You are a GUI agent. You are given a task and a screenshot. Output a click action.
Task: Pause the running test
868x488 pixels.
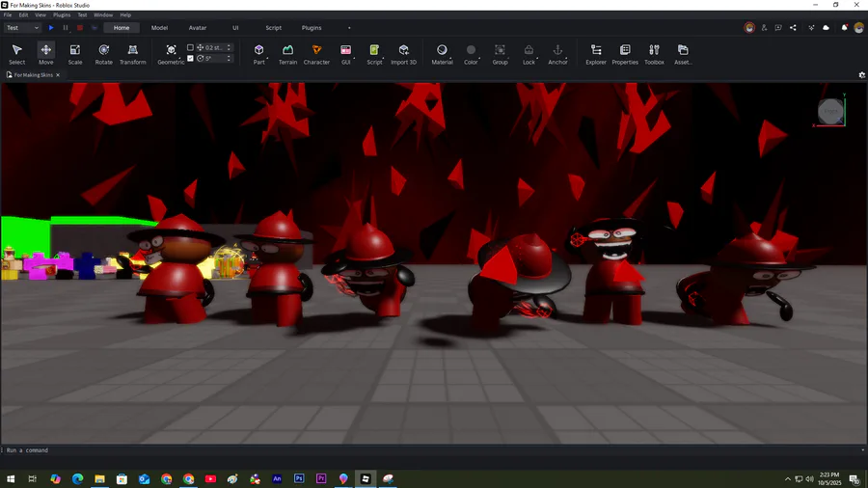pyautogui.click(x=66, y=28)
